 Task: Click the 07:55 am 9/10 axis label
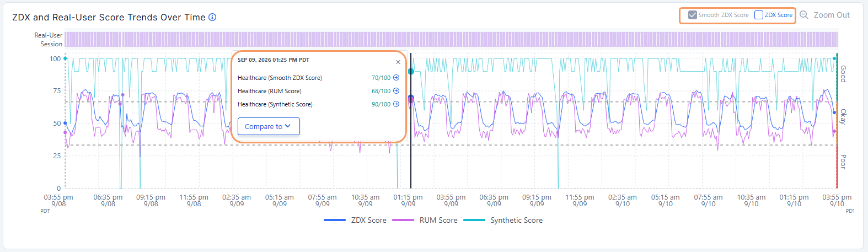pyautogui.click(x=708, y=200)
